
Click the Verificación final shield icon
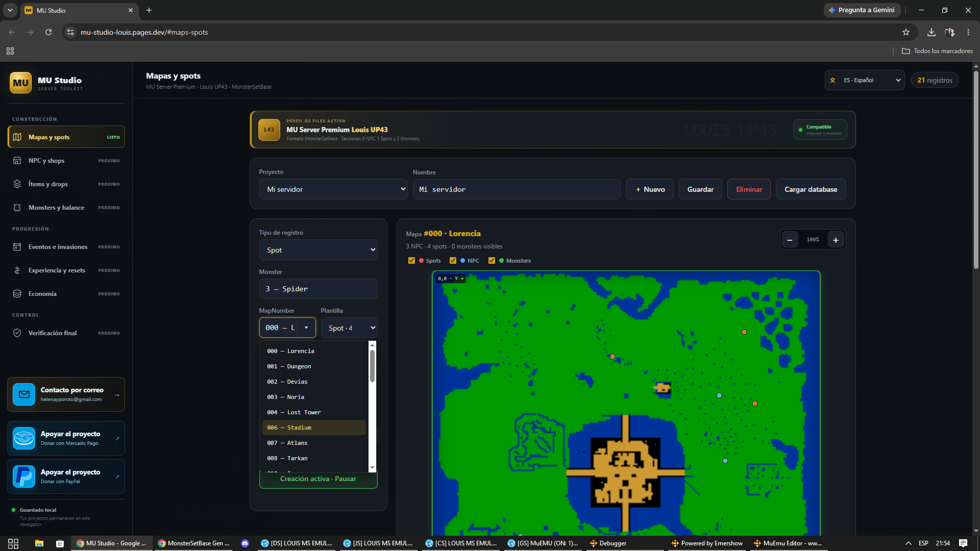(x=17, y=333)
